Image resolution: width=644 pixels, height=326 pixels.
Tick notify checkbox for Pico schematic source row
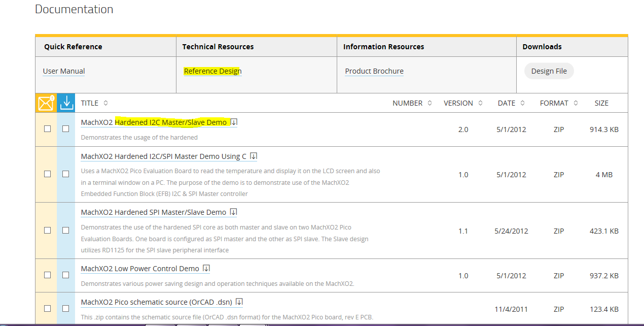coord(47,308)
